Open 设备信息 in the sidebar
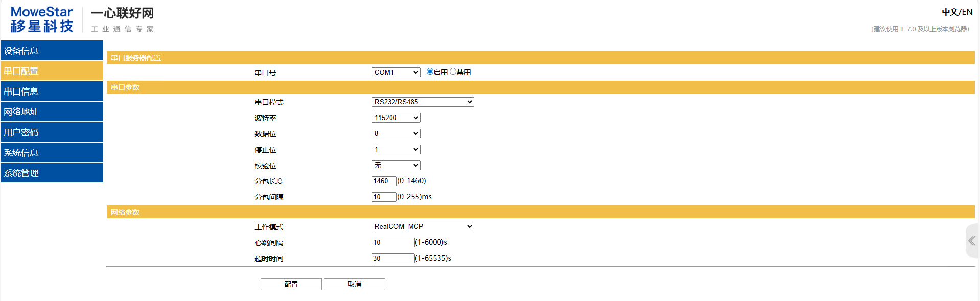 [52, 50]
